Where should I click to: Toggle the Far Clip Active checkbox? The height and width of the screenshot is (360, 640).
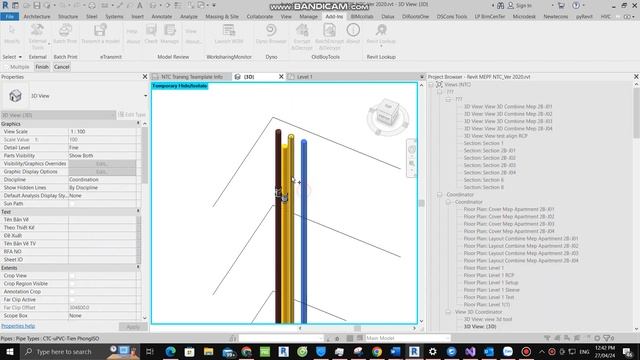tap(72, 300)
